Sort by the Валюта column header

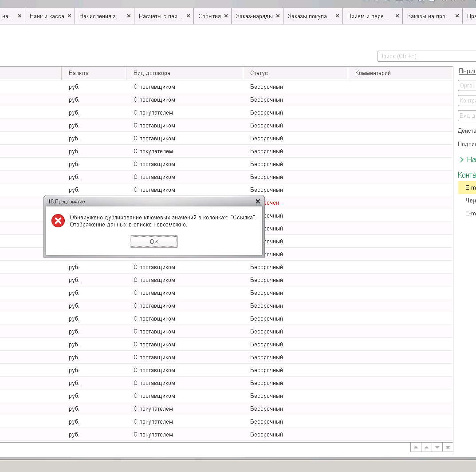pos(79,73)
